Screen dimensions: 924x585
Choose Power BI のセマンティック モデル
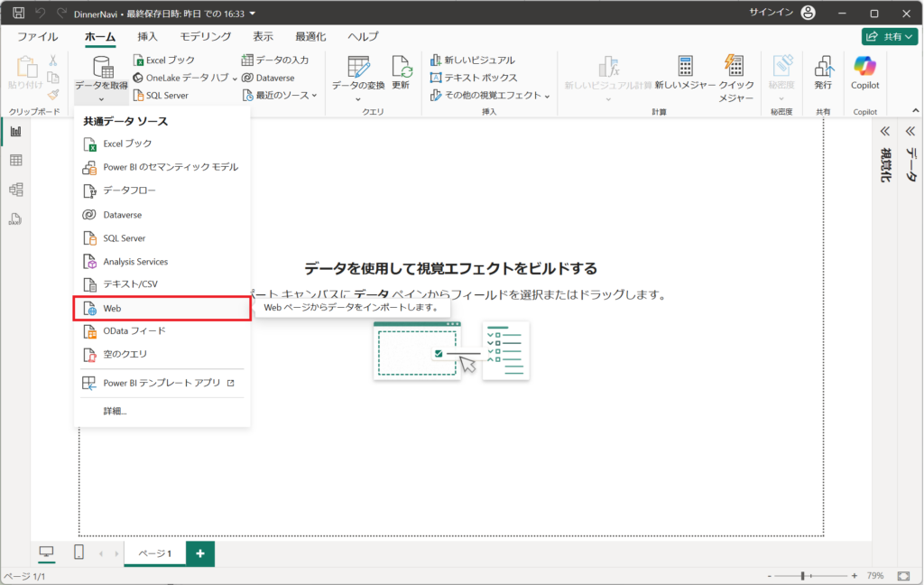[x=162, y=167]
